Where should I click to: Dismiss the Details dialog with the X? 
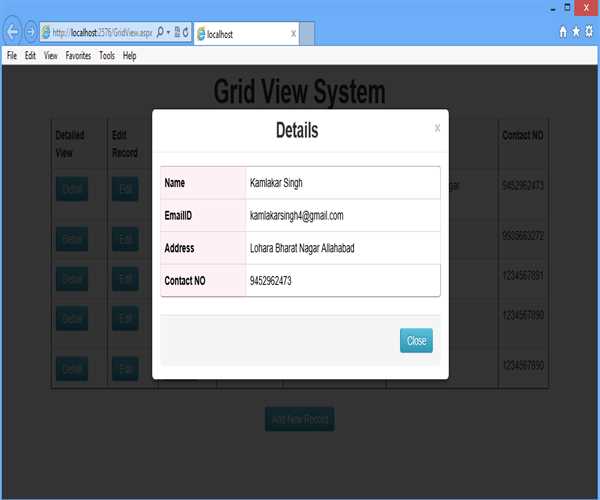coord(437,128)
